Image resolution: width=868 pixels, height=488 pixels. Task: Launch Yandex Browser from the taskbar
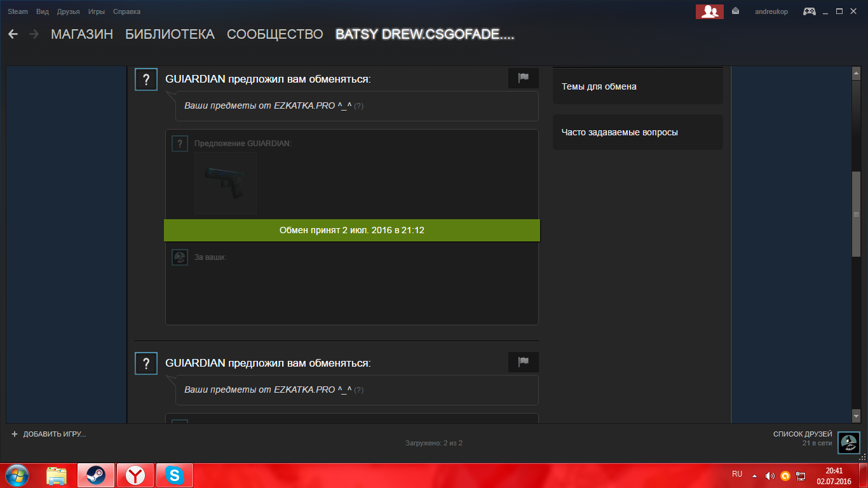point(135,475)
